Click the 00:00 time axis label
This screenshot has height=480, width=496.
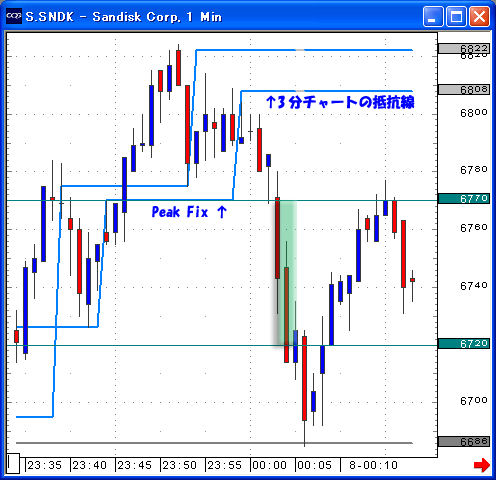270,465
